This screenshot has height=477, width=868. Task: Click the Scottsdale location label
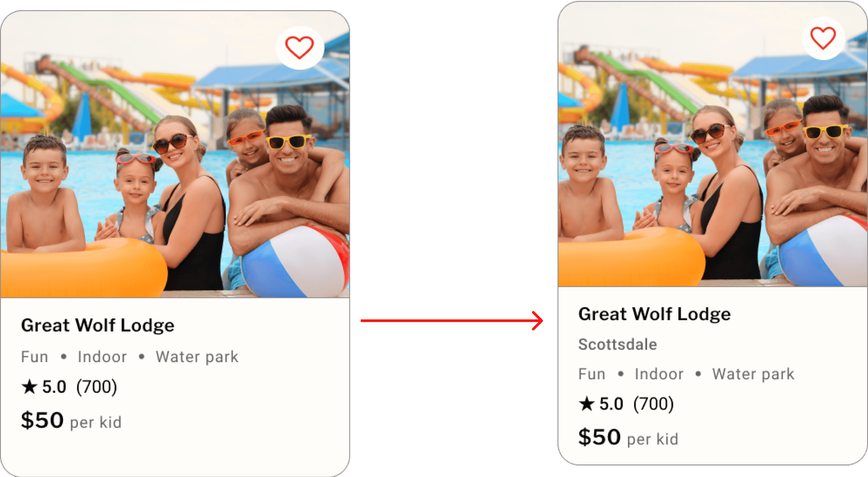point(617,345)
